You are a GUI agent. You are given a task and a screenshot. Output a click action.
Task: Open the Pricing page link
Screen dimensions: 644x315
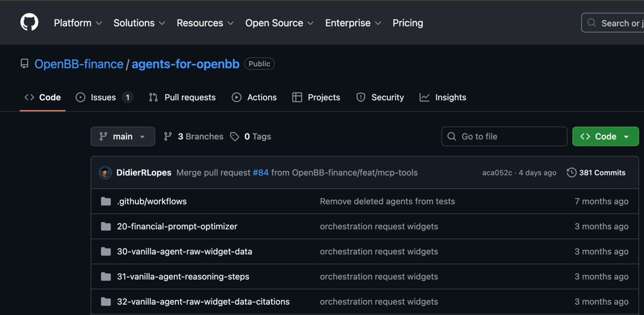tap(408, 23)
